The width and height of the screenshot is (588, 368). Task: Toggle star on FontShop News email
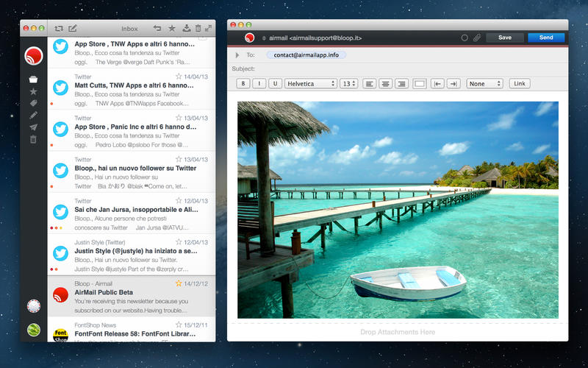(179, 325)
